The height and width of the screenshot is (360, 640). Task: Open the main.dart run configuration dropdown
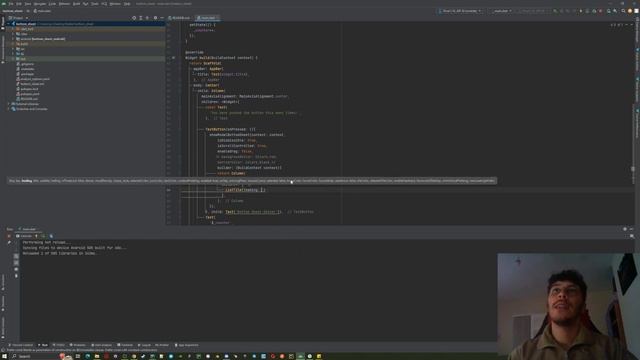501,11
